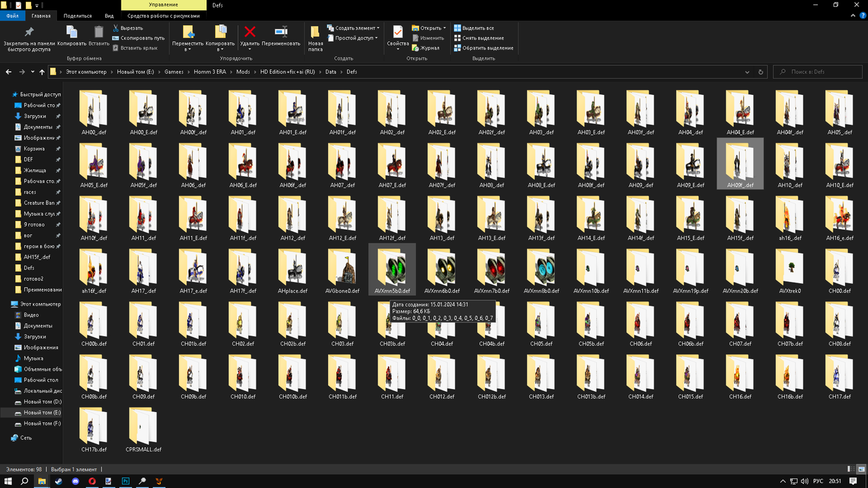This screenshot has width=868, height=488.
Task: Switch to Home (Главная) ribbon tab
Action: pyautogui.click(x=41, y=15)
